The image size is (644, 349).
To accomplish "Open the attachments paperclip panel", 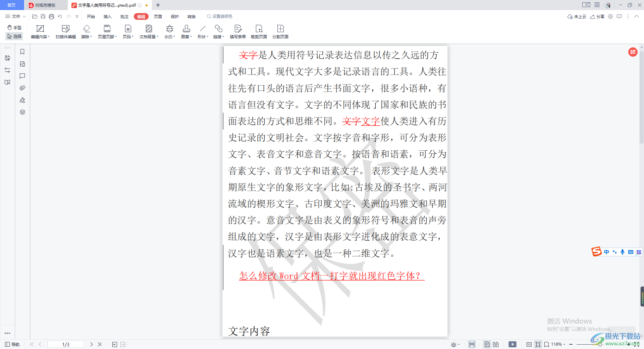I will 22,88.
